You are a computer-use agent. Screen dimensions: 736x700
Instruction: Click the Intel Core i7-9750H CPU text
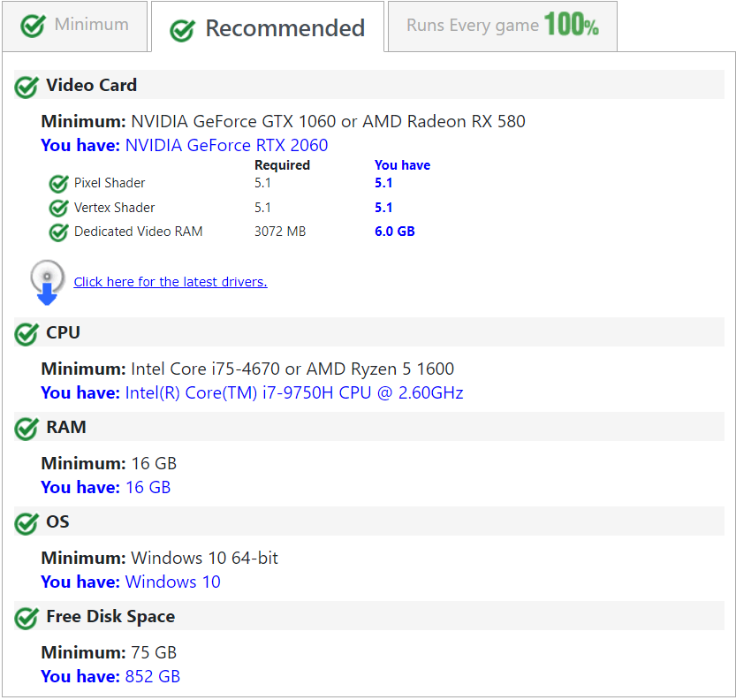[294, 392]
